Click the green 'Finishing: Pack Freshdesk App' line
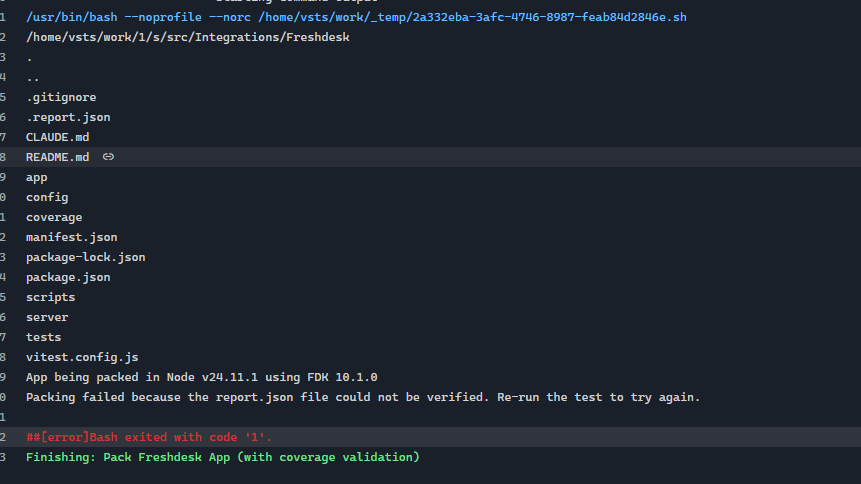 point(222,457)
